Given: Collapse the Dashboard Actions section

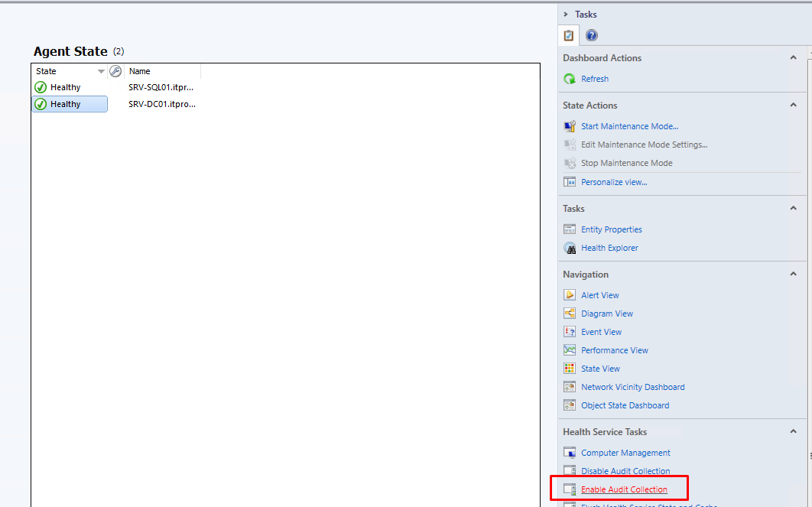Looking at the screenshot, I should coord(793,57).
